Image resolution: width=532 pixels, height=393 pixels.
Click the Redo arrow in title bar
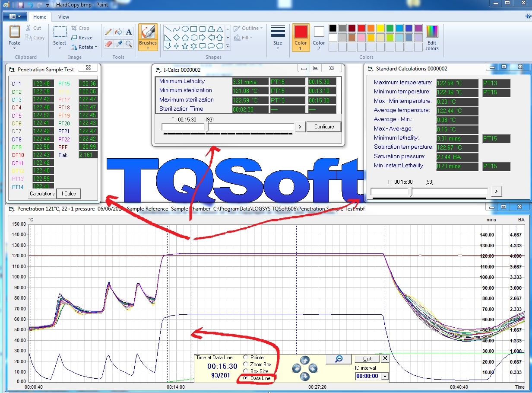39,5
